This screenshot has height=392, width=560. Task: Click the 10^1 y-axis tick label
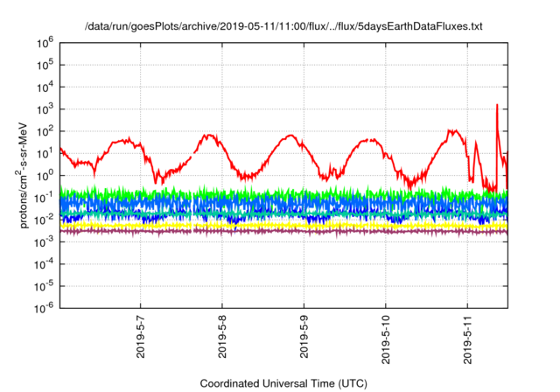pos(45,154)
